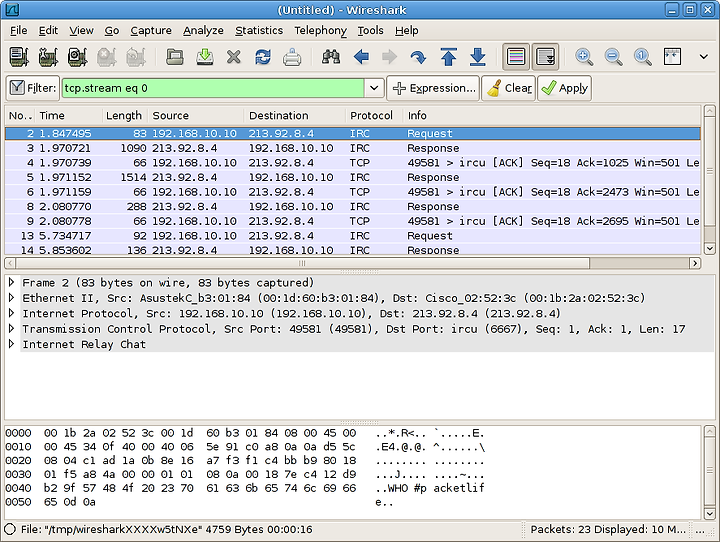The height and width of the screenshot is (542, 720).
Task: Reload the capture file icon
Action: point(263,57)
